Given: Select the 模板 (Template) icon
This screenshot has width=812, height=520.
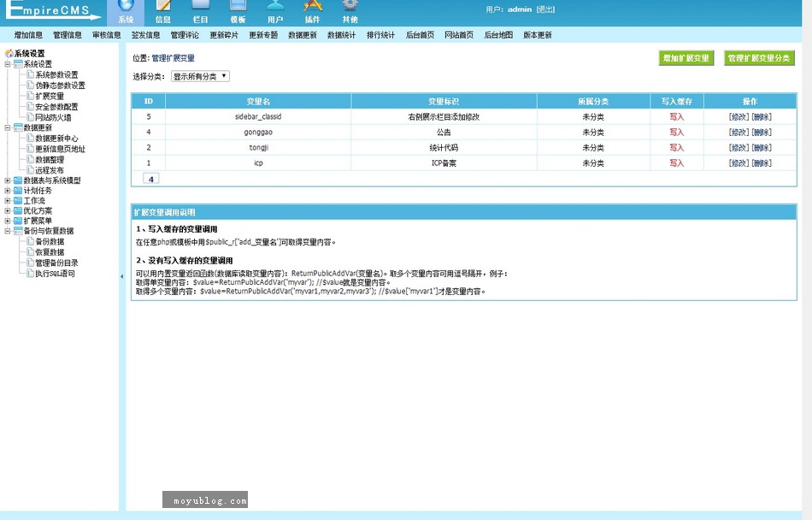Looking at the screenshot, I should pyautogui.click(x=238, y=10).
